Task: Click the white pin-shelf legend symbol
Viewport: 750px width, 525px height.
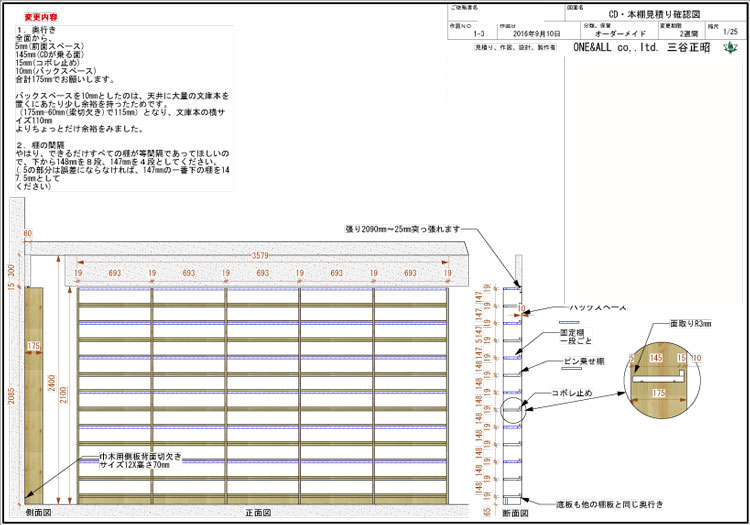Action: click(x=572, y=368)
